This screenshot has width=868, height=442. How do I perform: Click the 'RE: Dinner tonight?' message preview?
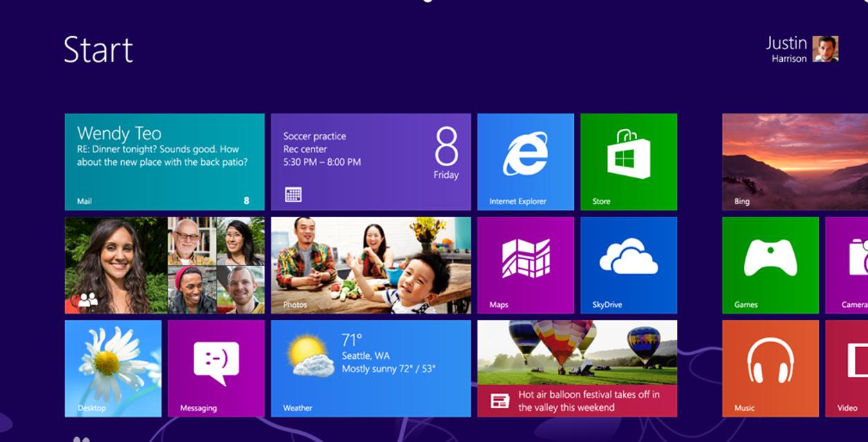(x=162, y=155)
